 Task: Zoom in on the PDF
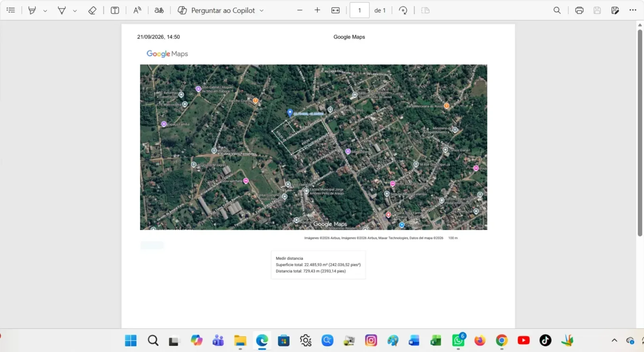317,10
